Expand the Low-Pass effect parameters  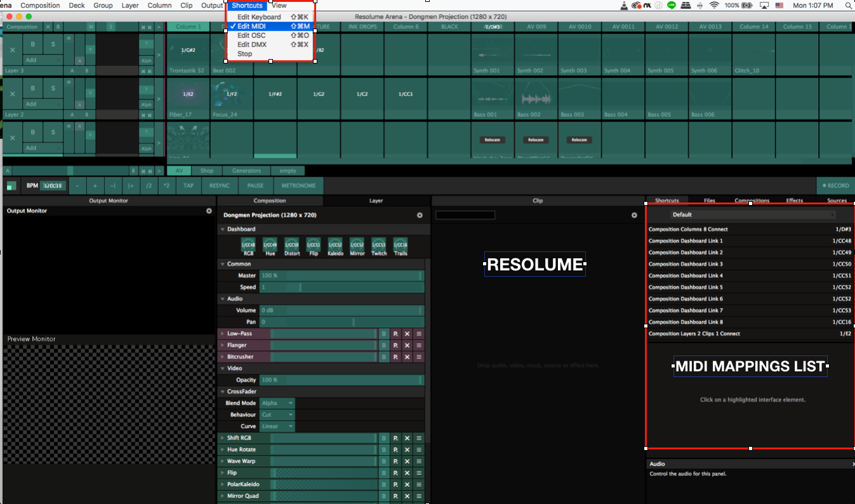coord(223,334)
